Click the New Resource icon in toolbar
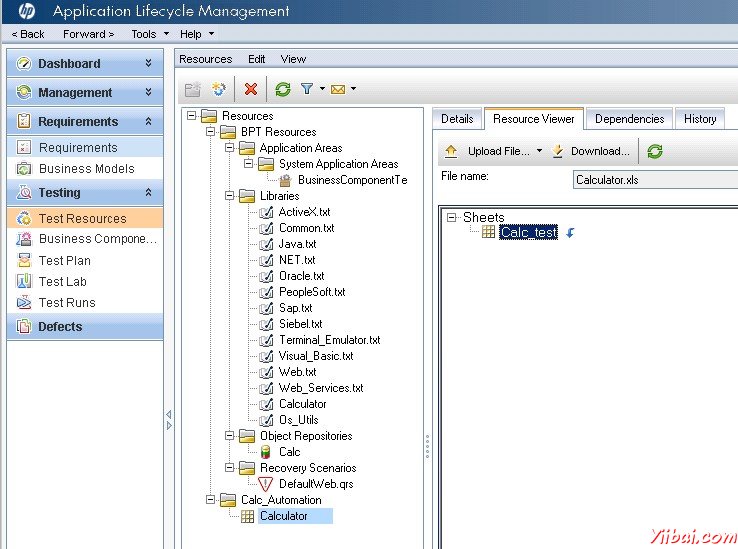Viewport: 738px width, 549px height. click(x=219, y=89)
